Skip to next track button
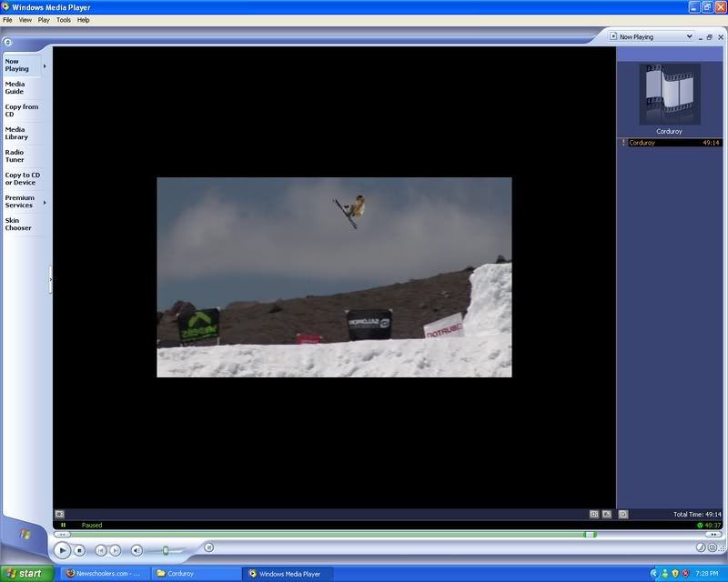This screenshot has width=728, height=582. (116, 550)
